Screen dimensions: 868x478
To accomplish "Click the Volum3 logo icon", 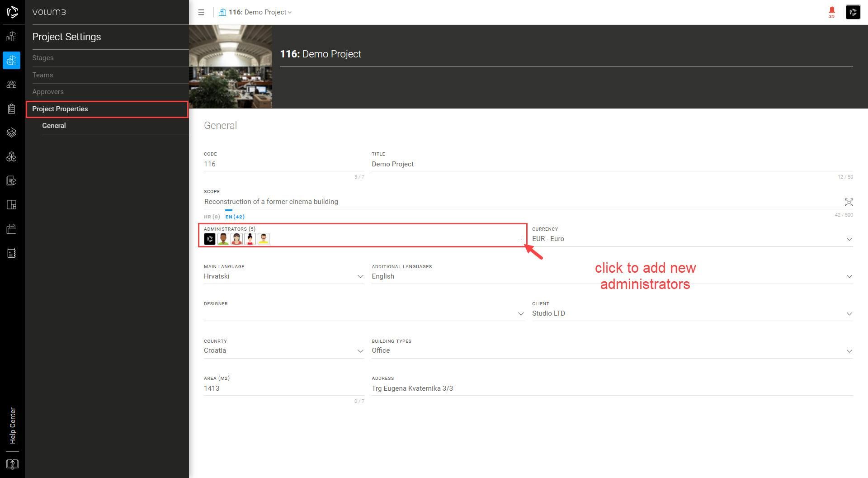I will (12, 12).
